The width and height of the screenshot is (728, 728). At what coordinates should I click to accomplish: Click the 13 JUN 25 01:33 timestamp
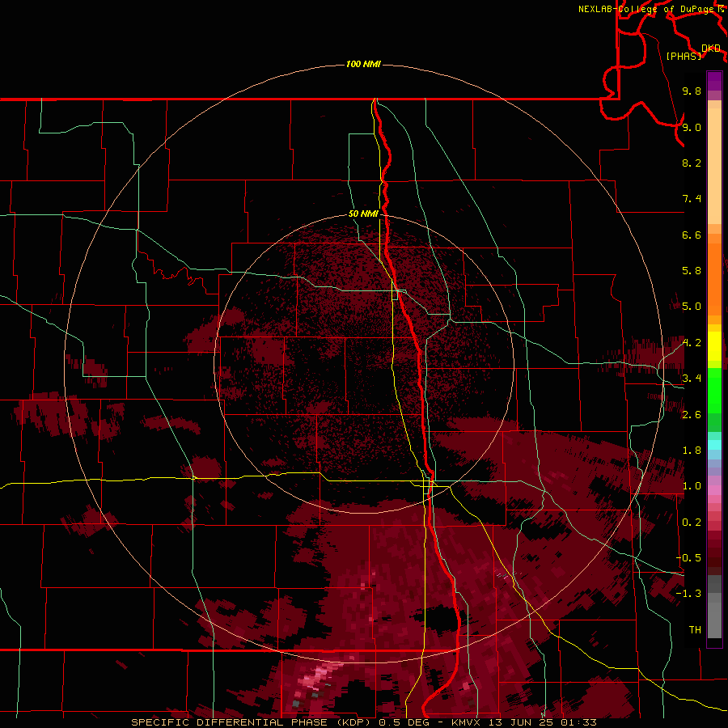[542, 722]
